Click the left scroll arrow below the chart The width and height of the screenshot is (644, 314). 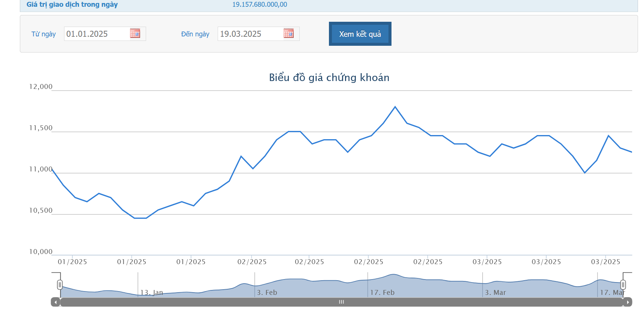[x=55, y=302]
